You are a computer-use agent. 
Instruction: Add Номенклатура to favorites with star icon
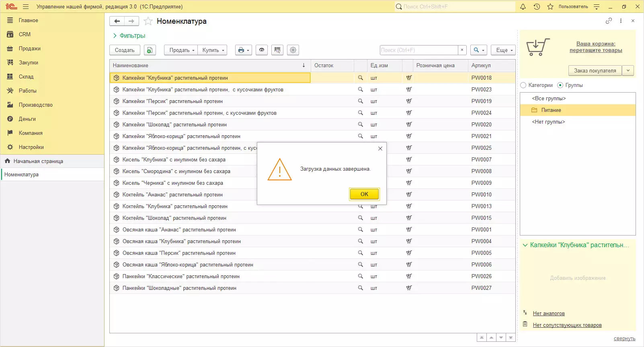(x=148, y=21)
